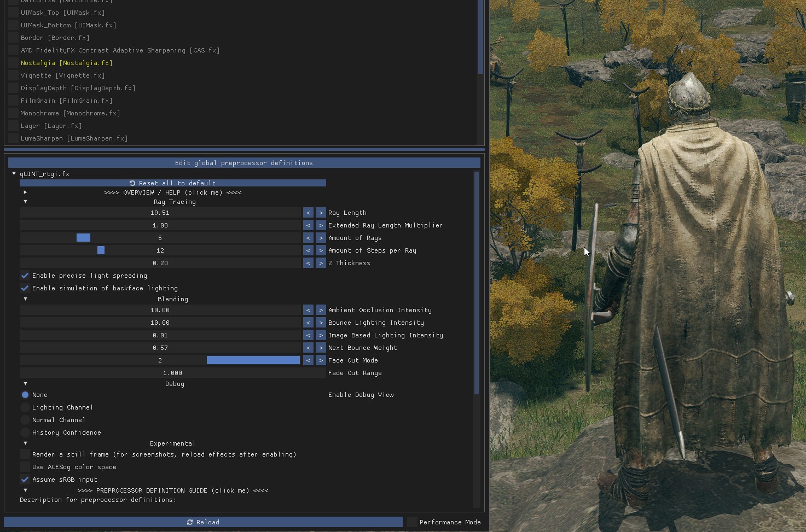Click Next Bounce Weight value field

click(x=160, y=348)
